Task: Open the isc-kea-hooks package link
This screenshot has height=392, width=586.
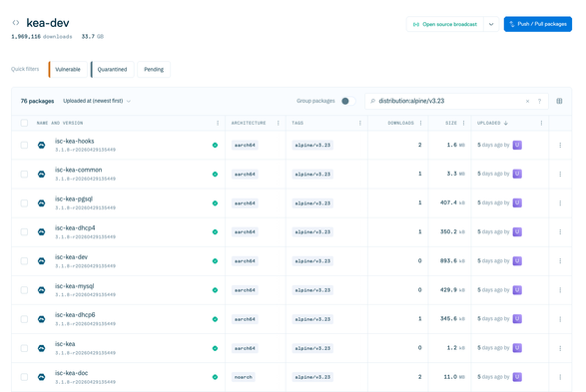Action: click(x=74, y=141)
